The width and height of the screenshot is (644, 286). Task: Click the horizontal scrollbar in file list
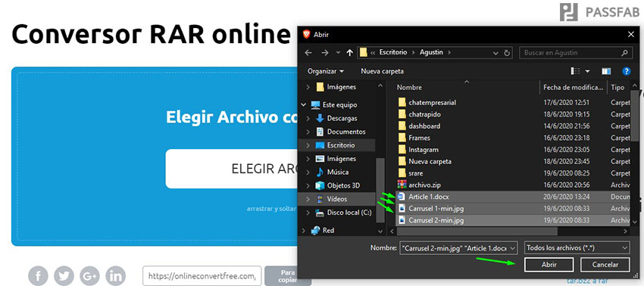pos(477,232)
